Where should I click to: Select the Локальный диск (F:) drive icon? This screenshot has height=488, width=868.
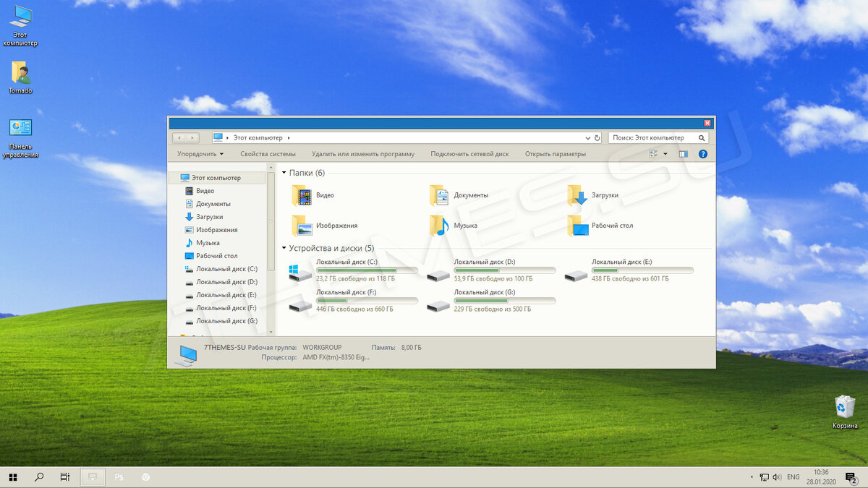[x=299, y=307]
